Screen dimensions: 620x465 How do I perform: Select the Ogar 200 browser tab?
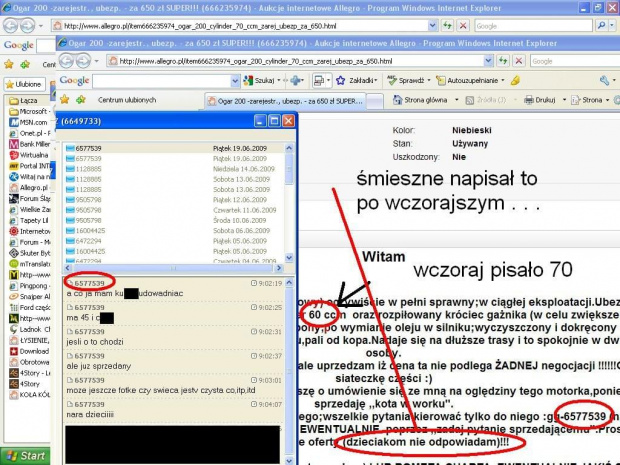(285, 101)
